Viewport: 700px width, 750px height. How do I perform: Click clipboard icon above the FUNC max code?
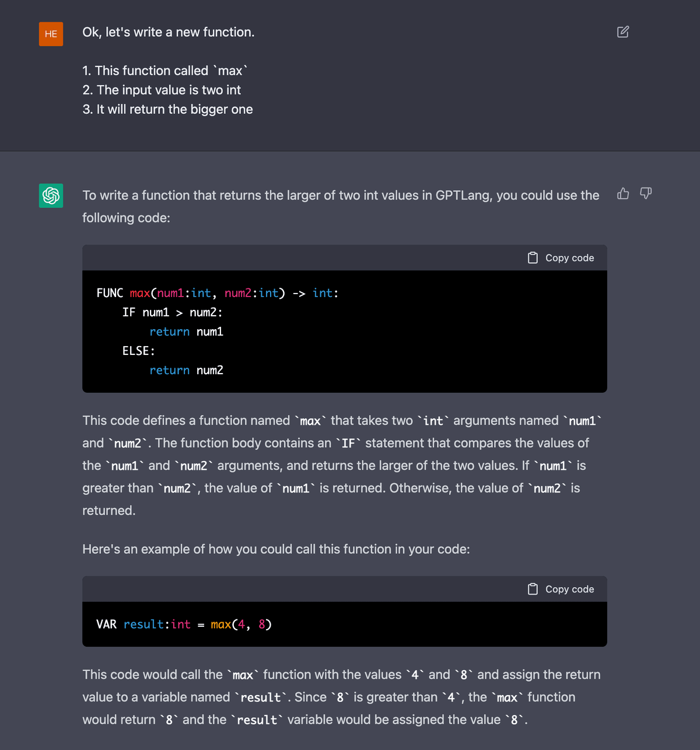pos(533,258)
